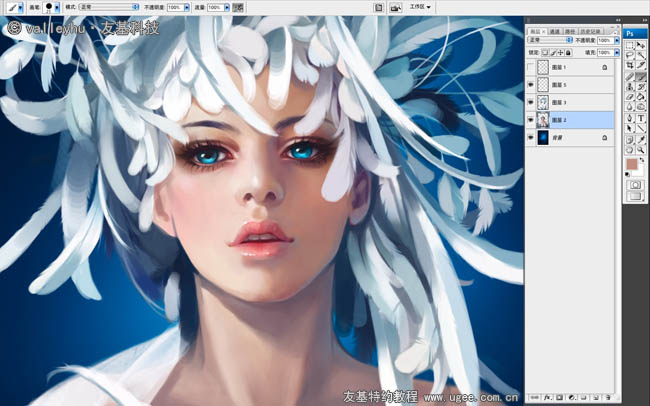Add a layer style (fx)
Image resolution: width=650 pixels, height=406 pixels.
[548, 398]
